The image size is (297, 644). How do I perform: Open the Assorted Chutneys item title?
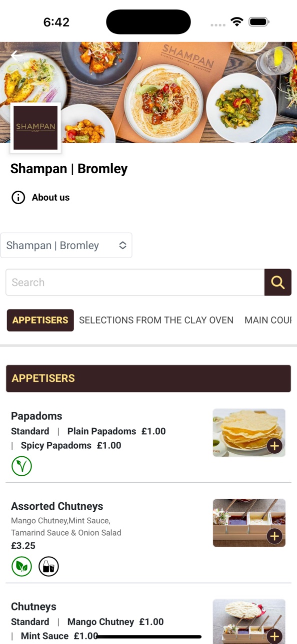57,506
